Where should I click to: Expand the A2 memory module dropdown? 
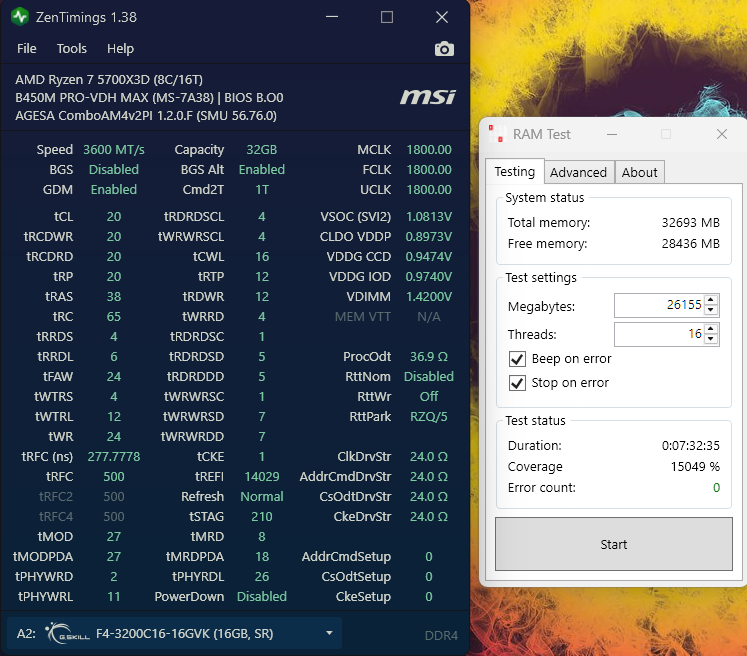pyautogui.click(x=329, y=633)
